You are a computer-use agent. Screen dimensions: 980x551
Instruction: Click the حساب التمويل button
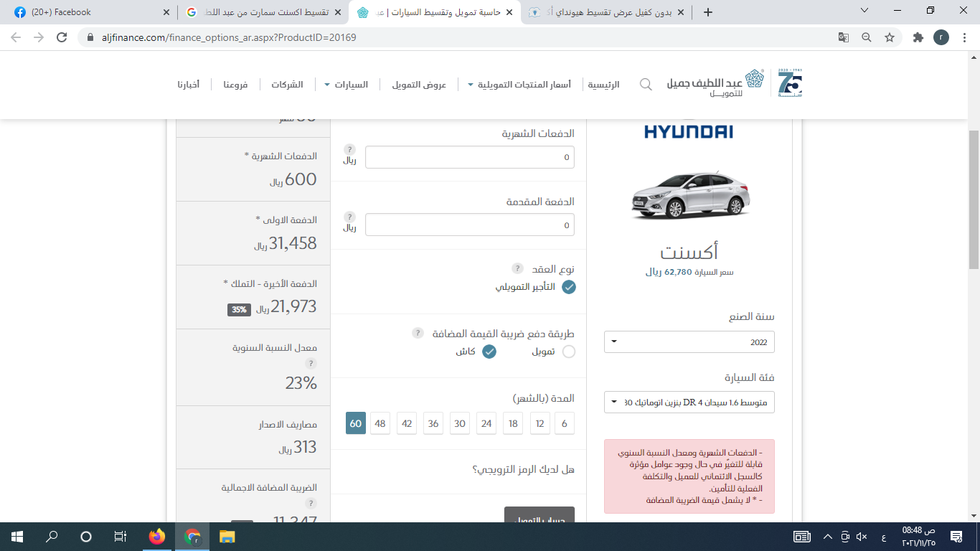[540, 515]
